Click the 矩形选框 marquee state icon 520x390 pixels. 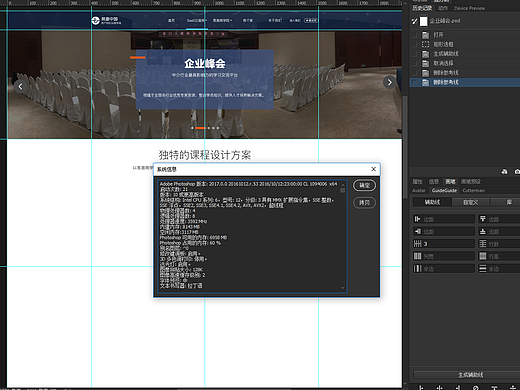click(426, 44)
